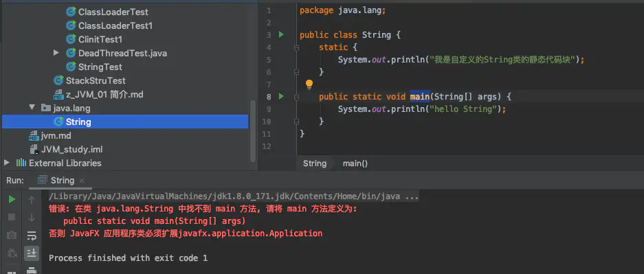Screen dimensions: 644x274
Task: Click the External Libraries bar-chart icon
Action: coord(21,163)
